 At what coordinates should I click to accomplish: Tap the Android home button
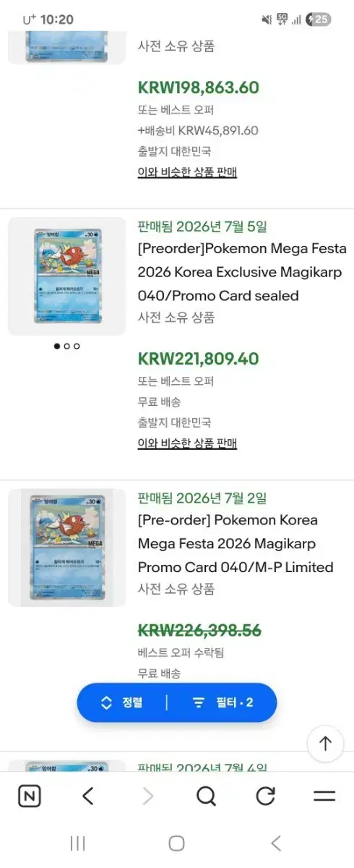pos(176,843)
